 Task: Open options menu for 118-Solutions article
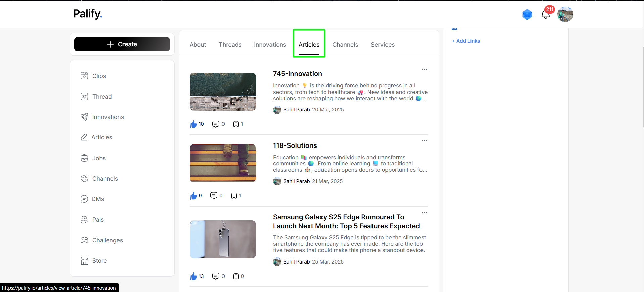(x=425, y=141)
